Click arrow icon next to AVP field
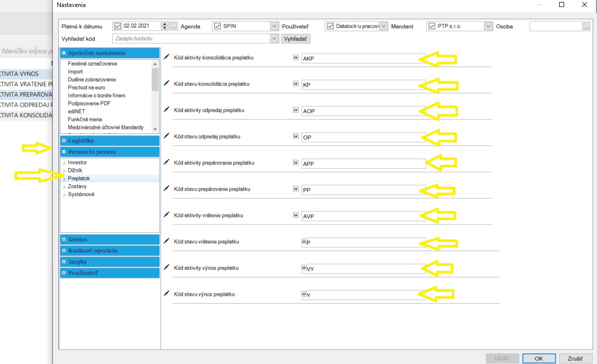Viewport: 597px width, 364px height. coord(296,215)
